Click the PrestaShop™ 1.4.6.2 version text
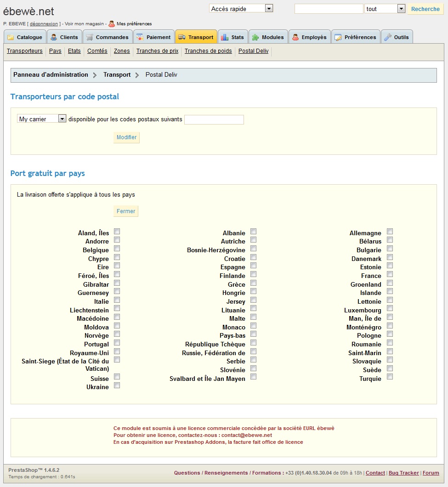Image resolution: width=448 pixels, height=487 pixels. tap(34, 470)
